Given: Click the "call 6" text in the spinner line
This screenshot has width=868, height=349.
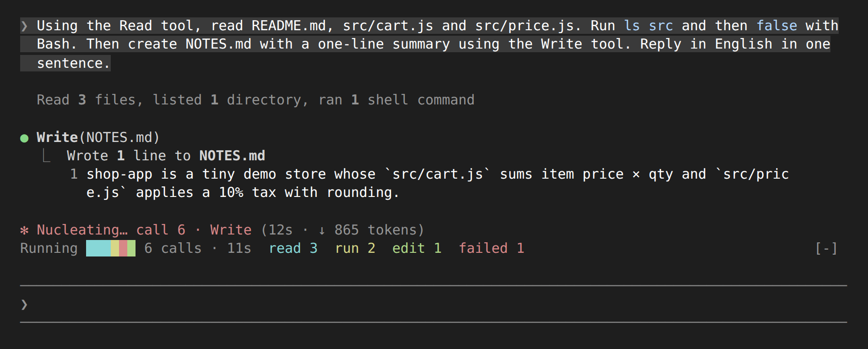Looking at the screenshot, I should tap(161, 230).
